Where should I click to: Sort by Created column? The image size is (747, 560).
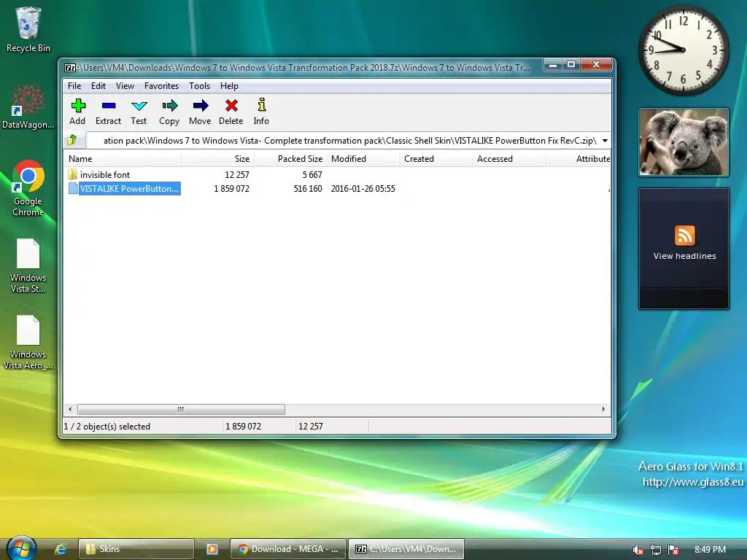tap(436, 158)
